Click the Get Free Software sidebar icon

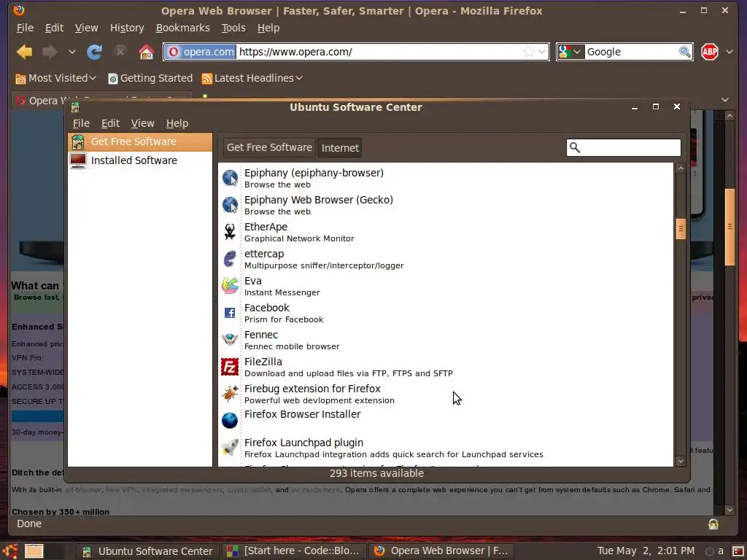(x=77, y=141)
